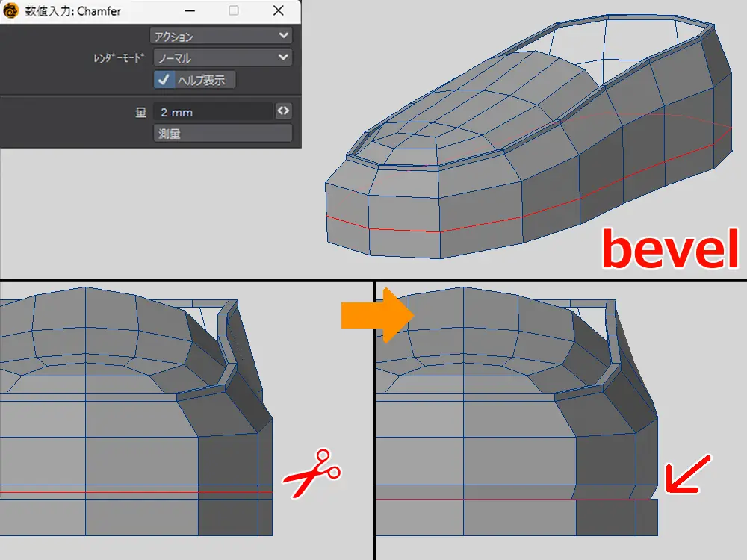This screenshot has width=747, height=560.
Task: Close the Chamfer numeric input window
Action: pyautogui.click(x=279, y=11)
